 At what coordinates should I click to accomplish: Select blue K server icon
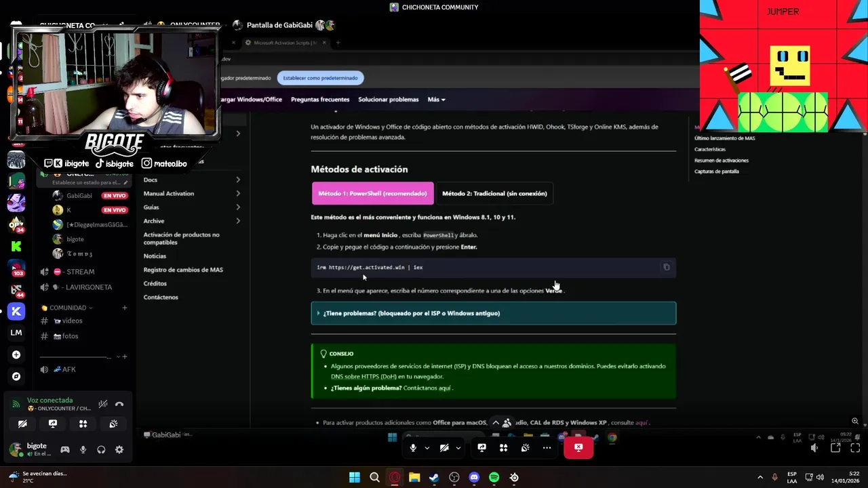point(16,311)
